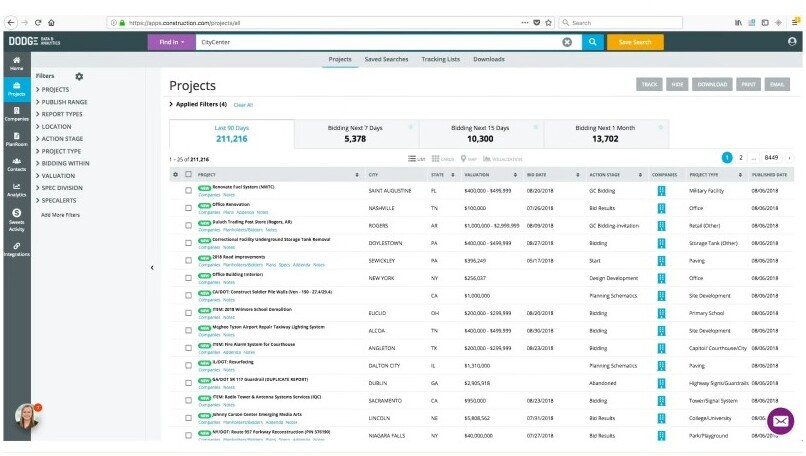This screenshot has height=456, width=806.
Task: Click the DOWNLOAD button
Action: 712,84
